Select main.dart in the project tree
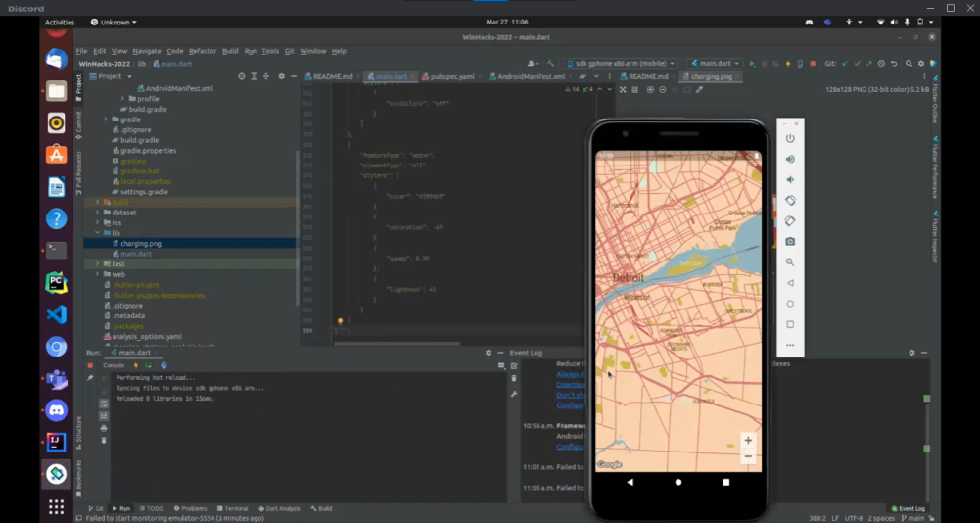This screenshot has width=980, height=523. [x=136, y=254]
